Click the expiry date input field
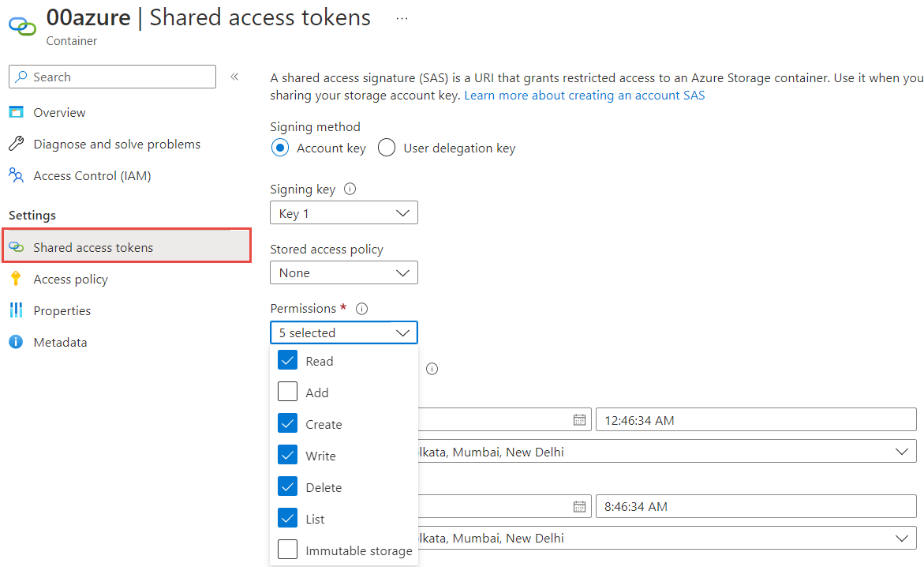 click(505, 506)
